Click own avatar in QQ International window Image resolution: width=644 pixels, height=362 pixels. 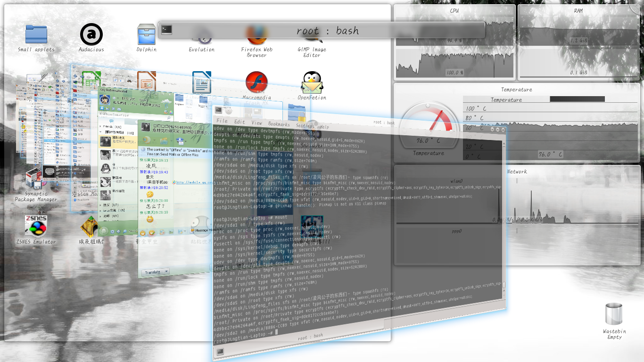pyautogui.click(x=105, y=100)
